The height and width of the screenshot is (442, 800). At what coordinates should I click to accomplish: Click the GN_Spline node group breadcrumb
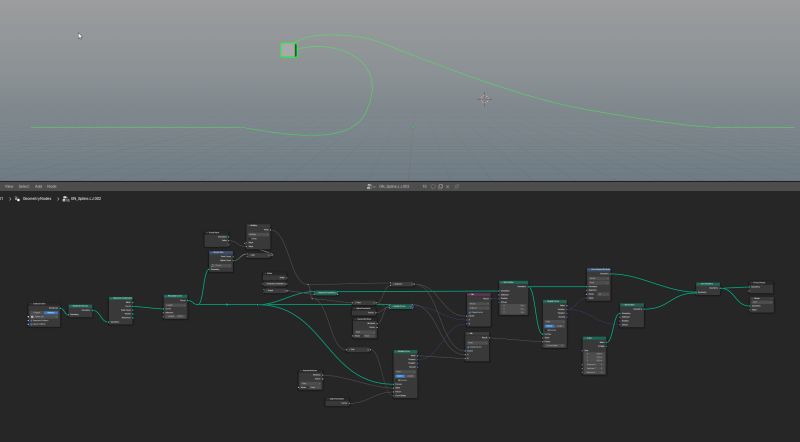pos(85,199)
